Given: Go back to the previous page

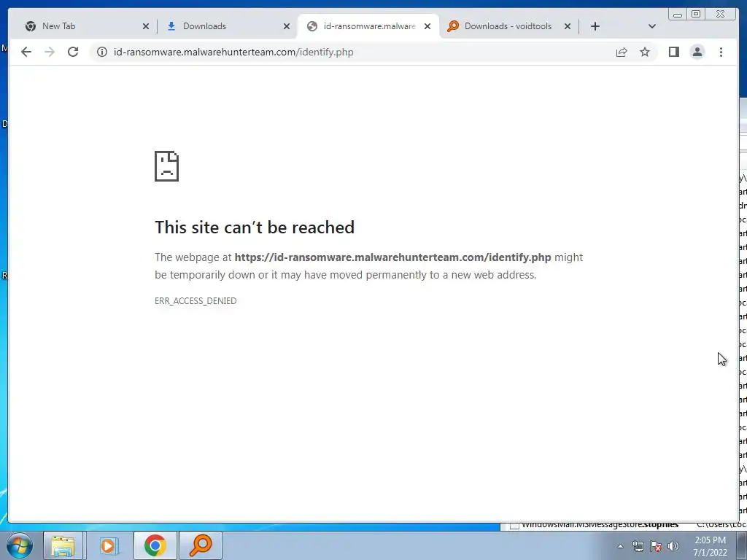Looking at the screenshot, I should 26,52.
